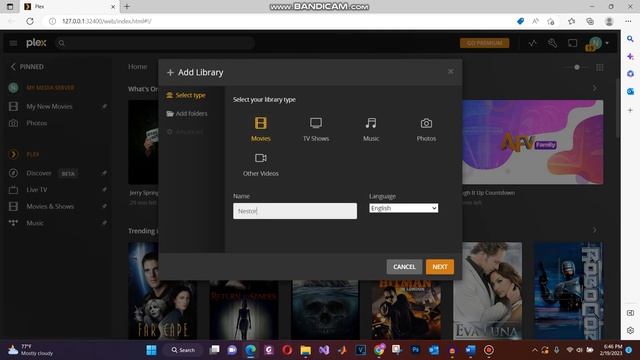640x360 pixels.
Task: Open browser settings and more menu
Action: pos(628,21)
